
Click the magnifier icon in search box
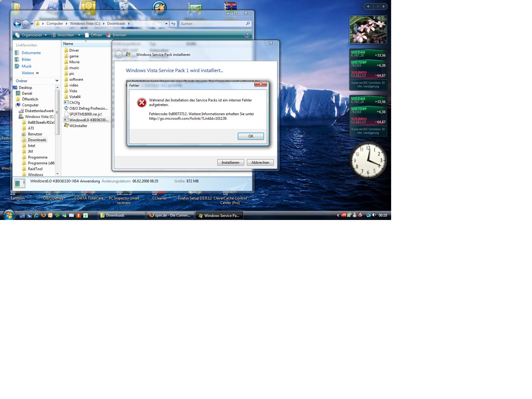pyautogui.click(x=248, y=24)
